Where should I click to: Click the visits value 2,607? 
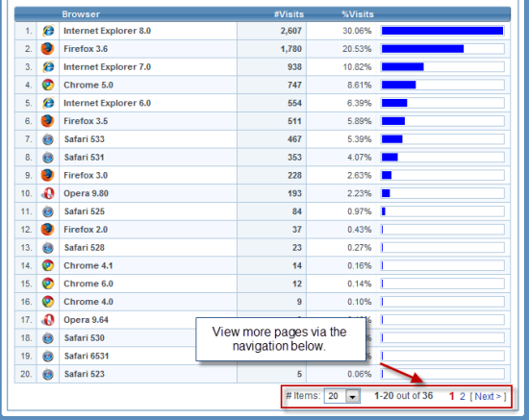coord(290,31)
